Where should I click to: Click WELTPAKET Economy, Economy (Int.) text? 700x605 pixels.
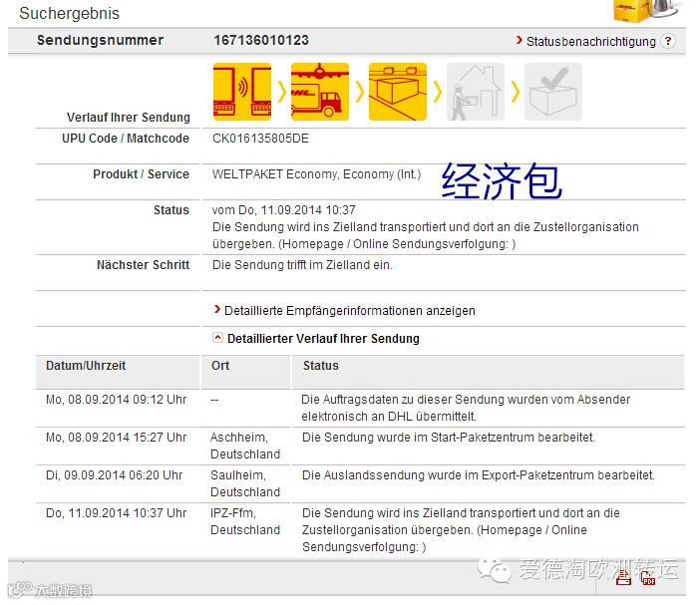click(316, 174)
